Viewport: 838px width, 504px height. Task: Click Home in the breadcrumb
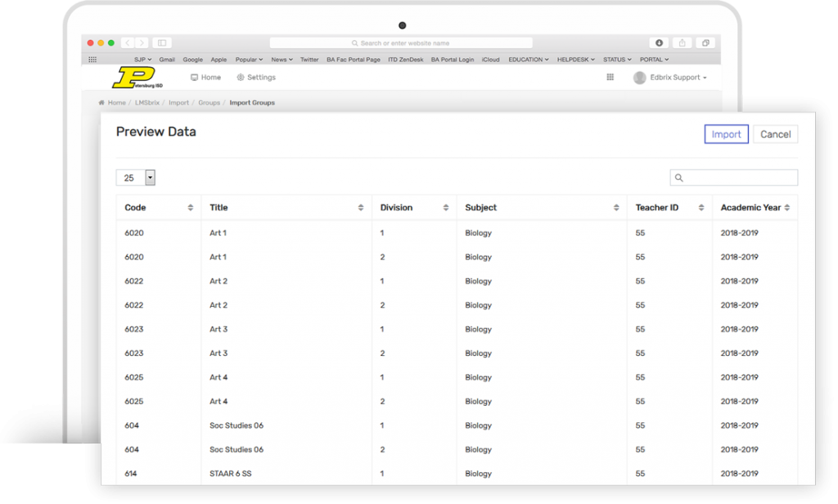coord(116,102)
